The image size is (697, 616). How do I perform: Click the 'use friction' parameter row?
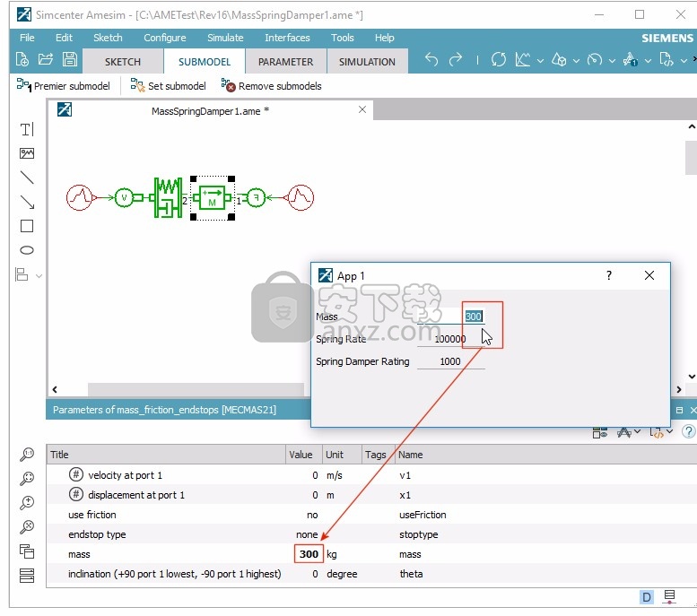point(371,515)
